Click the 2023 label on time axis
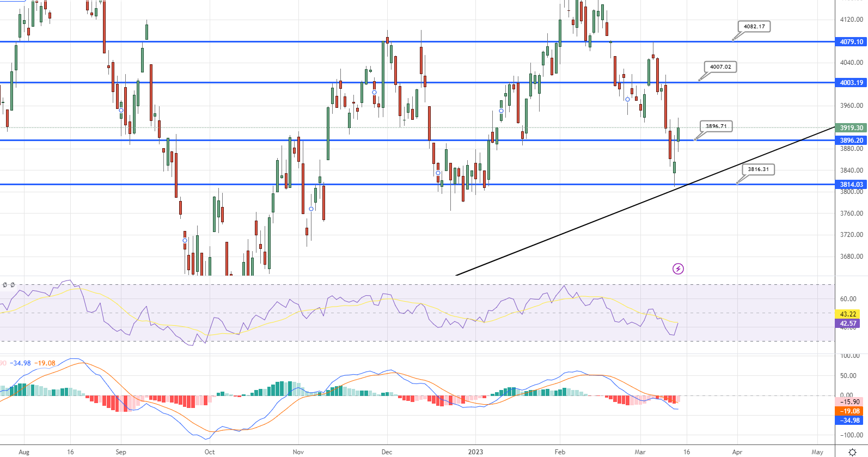 [475, 452]
